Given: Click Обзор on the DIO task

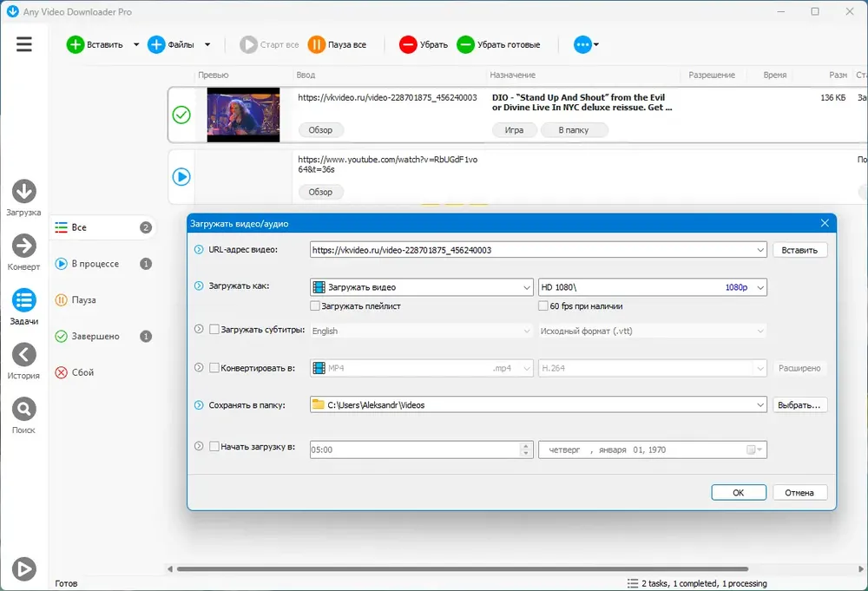Looking at the screenshot, I should click(320, 130).
